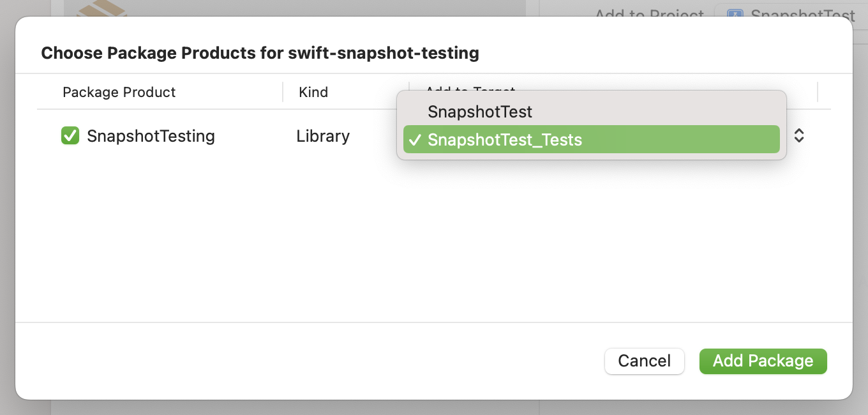
Task: Open target popup using the up-down chevrons
Action: coord(798,135)
